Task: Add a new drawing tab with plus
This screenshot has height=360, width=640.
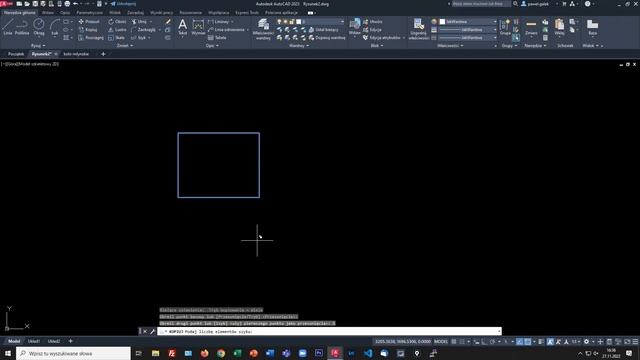Action: [103, 54]
